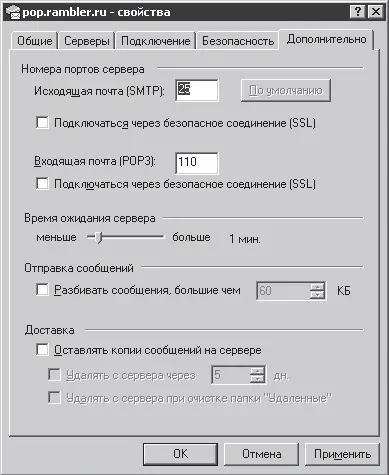Check Оставлять копии сообщений на сервере
This screenshot has width=389, height=475.
click(42, 350)
